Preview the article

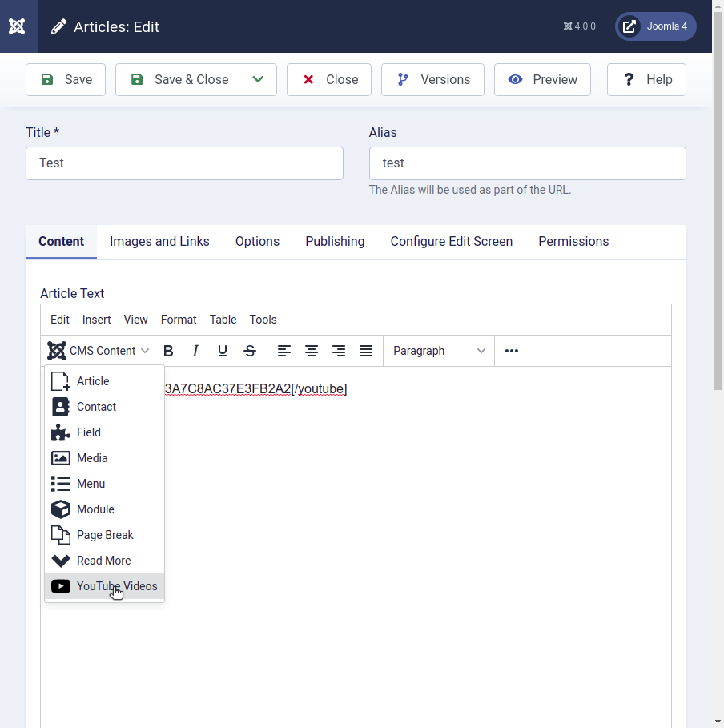click(x=542, y=80)
